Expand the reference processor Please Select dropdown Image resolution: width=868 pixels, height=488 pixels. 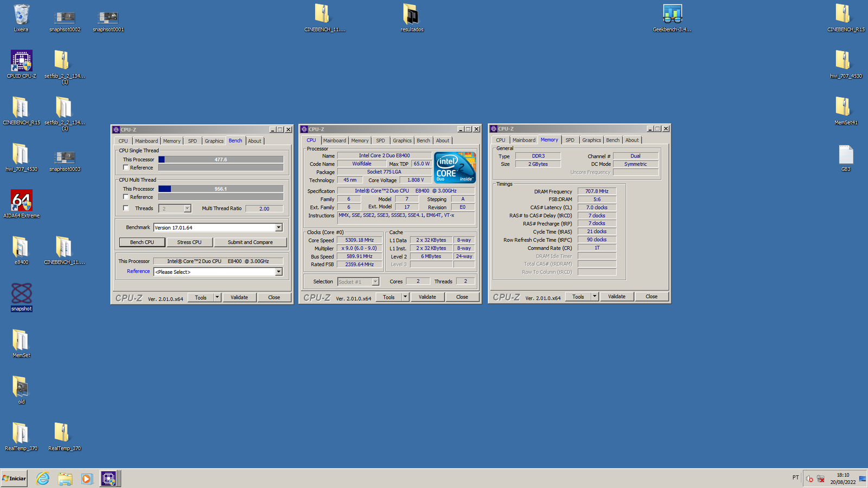(278, 272)
